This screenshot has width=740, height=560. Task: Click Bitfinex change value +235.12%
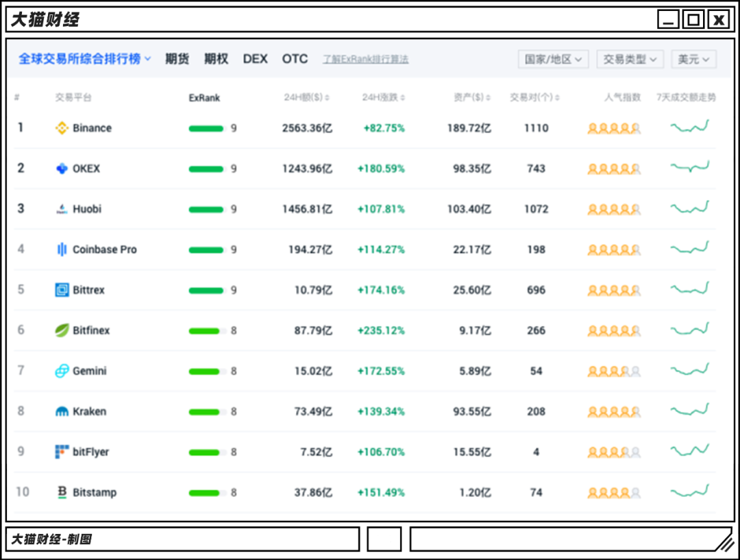(x=381, y=330)
